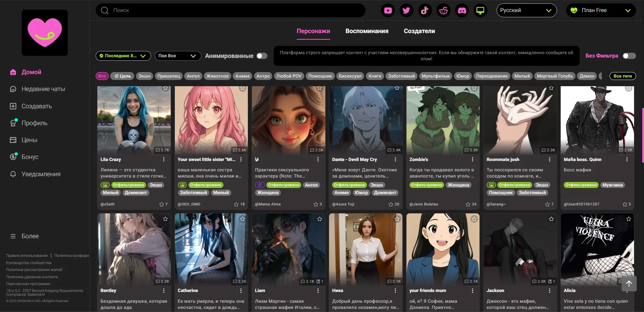Open the TikTok social link icon
Image resolution: width=644 pixels, height=312 pixels.
click(x=425, y=10)
